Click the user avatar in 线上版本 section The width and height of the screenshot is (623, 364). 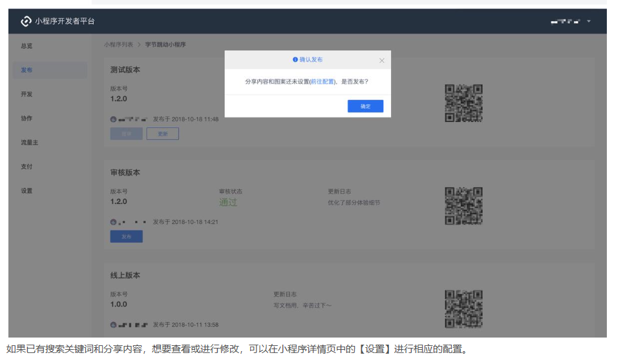(x=113, y=325)
